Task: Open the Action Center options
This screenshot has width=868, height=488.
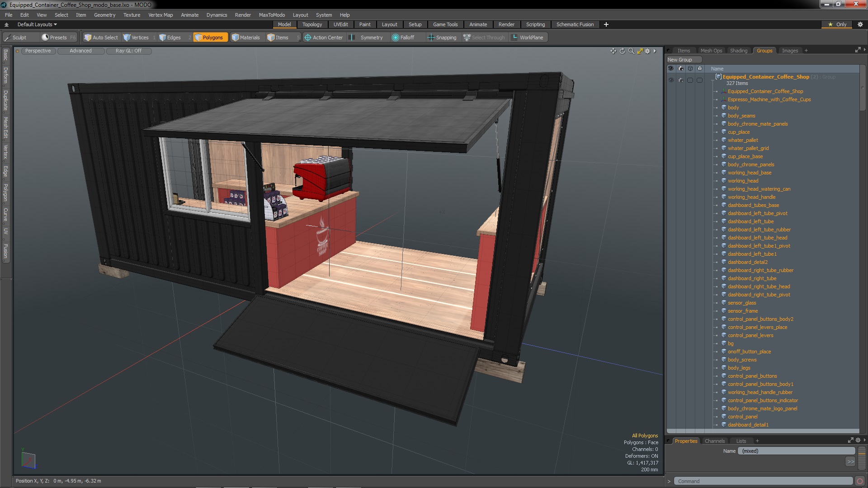Action: click(x=324, y=38)
